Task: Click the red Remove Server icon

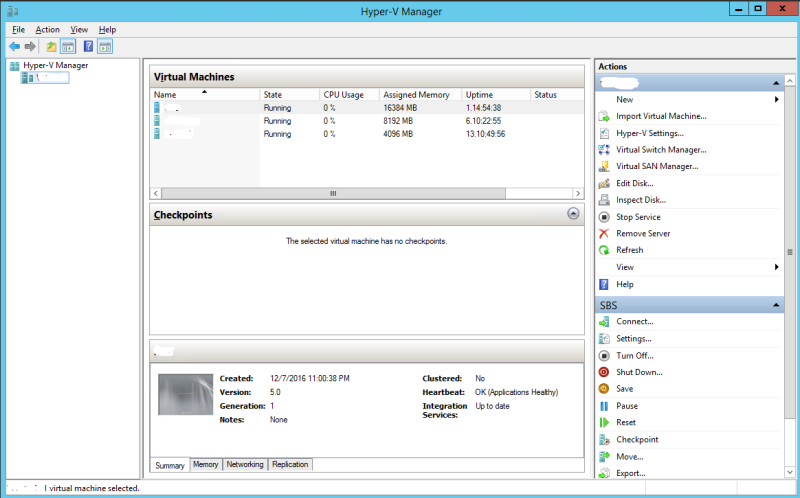Action: 604,233
